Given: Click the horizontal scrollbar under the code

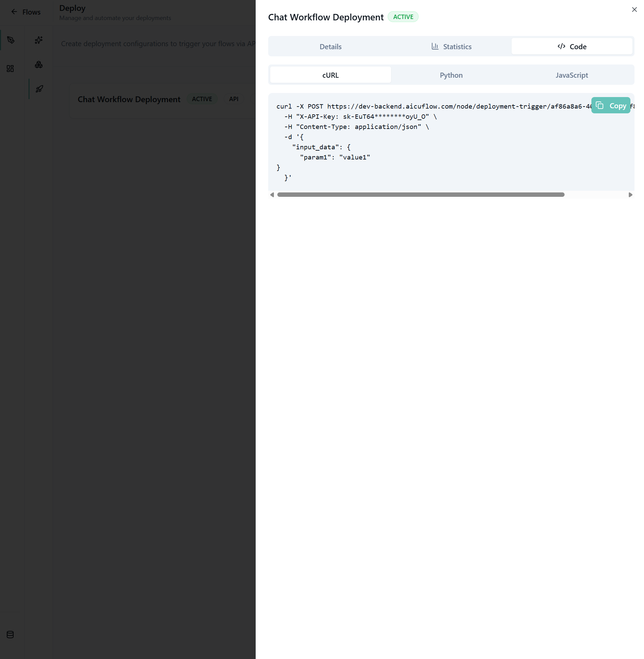Looking at the screenshot, I should click(420, 195).
